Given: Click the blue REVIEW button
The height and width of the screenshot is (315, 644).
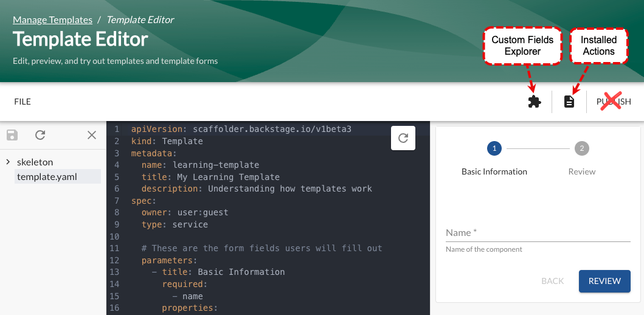Looking at the screenshot, I should click(604, 281).
